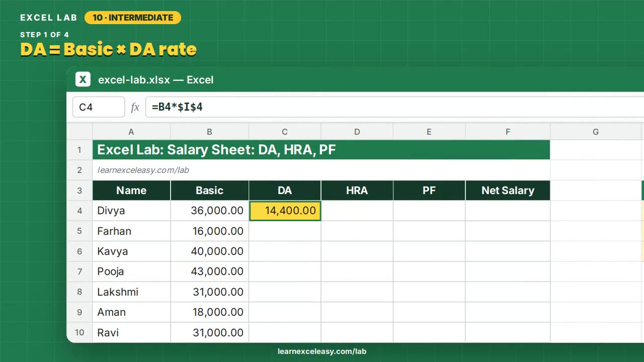The height and width of the screenshot is (362, 644).
Task: Click the 'PF' header cell
Action: [429, 191]
